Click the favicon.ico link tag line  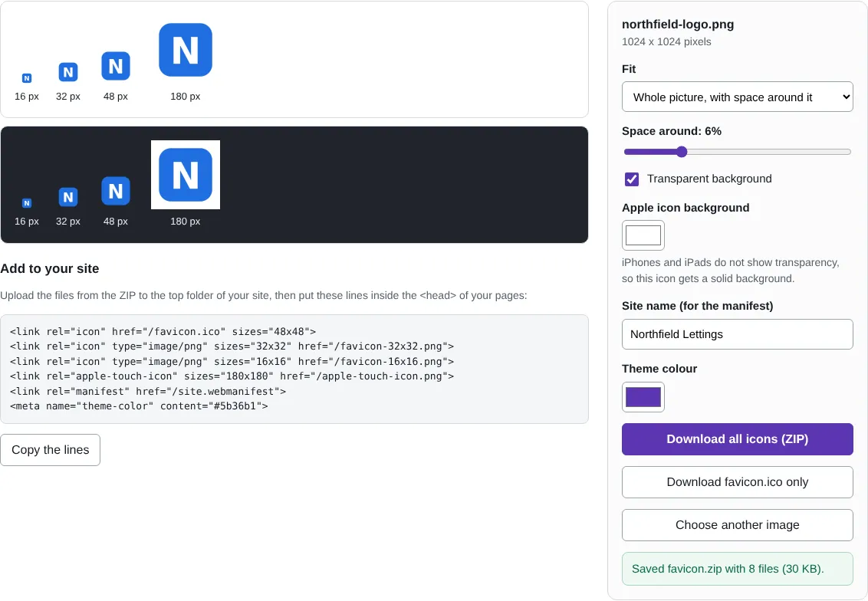click(163, 331)
